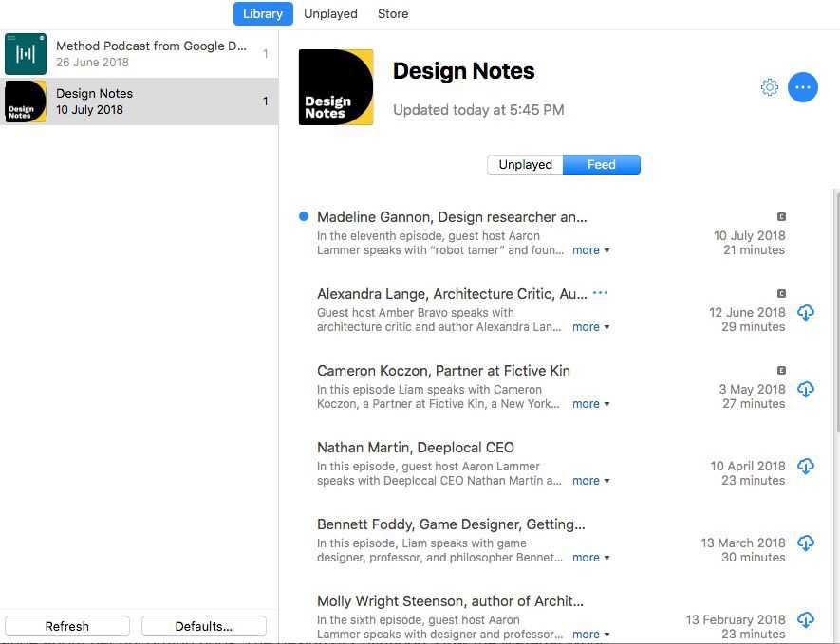
Task: Select Method Podcast from Google Design row
Action: point(140,54)
